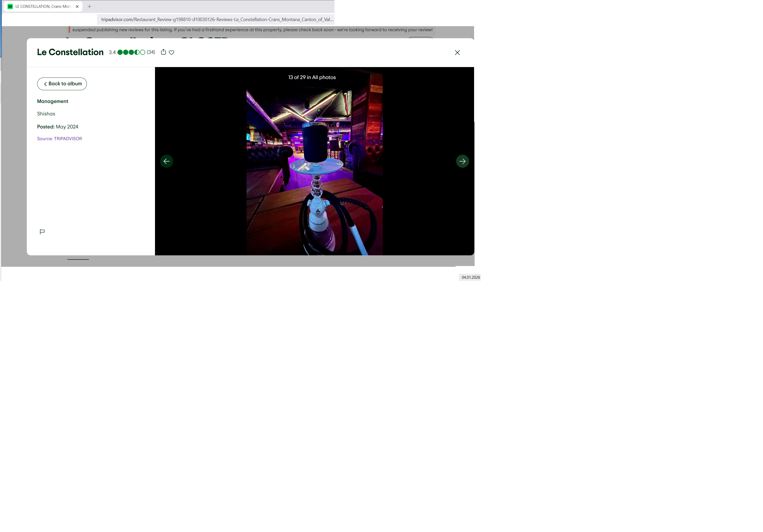Click the '13 of 29 in All photos' label
This screenshot has height=532, width=763.
pos(312,77)
